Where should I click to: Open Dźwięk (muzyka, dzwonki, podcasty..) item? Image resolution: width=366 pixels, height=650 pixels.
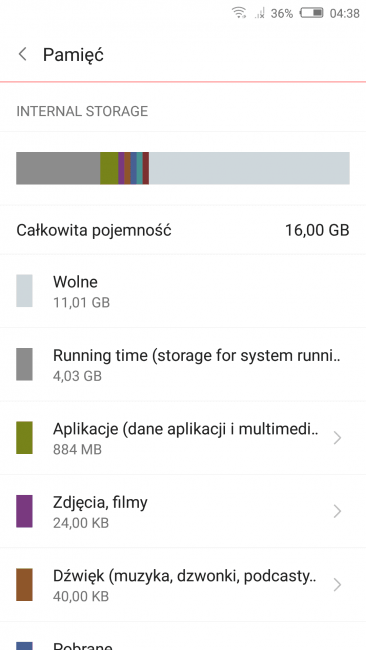(x=183, y=585)
